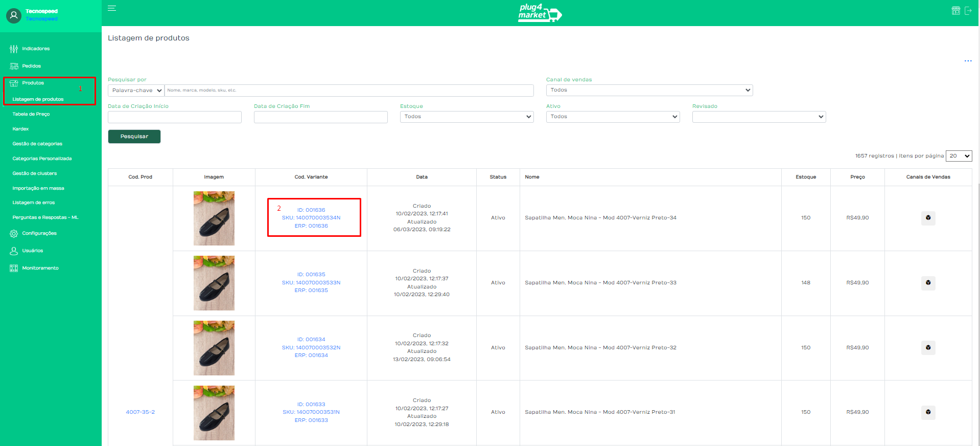Click the Pesquisar button
This screenshot has height=446, width=980.
(134, 137)
